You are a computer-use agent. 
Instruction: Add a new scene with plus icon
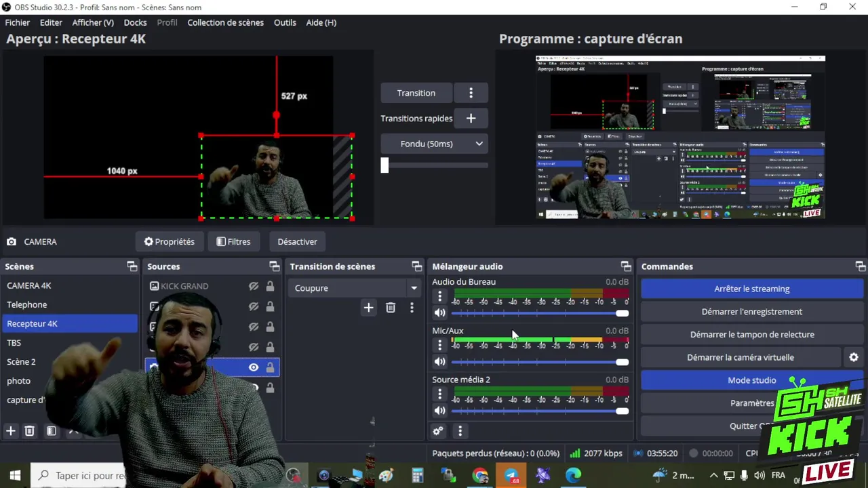point(11,431)
